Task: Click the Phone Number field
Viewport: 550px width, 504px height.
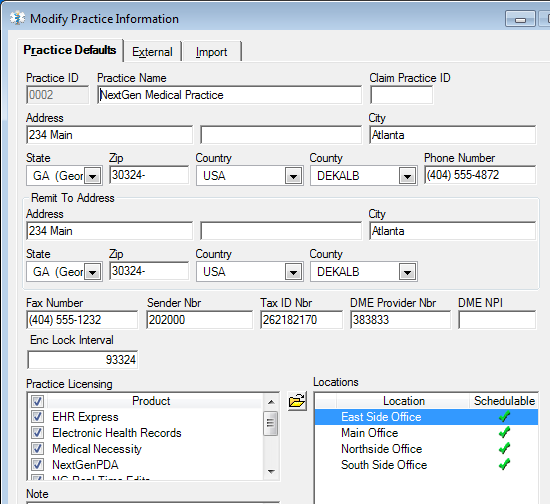Action: point(480,175)
